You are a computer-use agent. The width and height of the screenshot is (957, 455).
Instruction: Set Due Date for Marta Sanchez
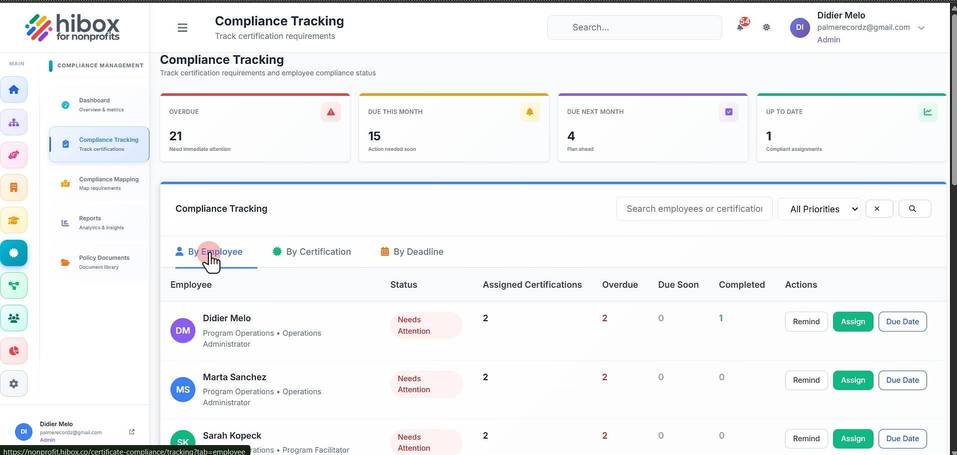[902, 380]
